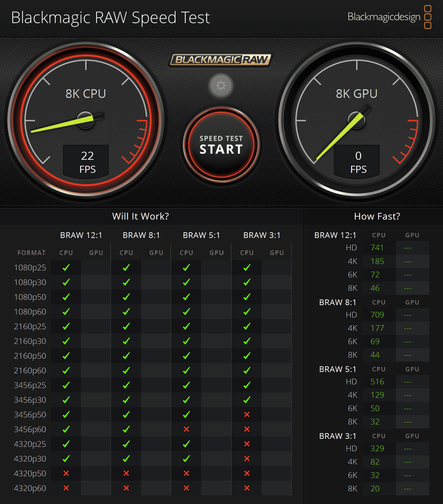Screen dimensions: 443x504
Task: Click the 3456p60 BRAW 5:1 CPU red cross
Action: 186,429
